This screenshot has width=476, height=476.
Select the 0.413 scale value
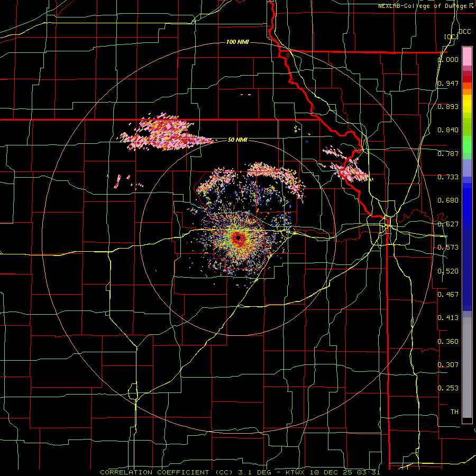(x=448, y=318)
